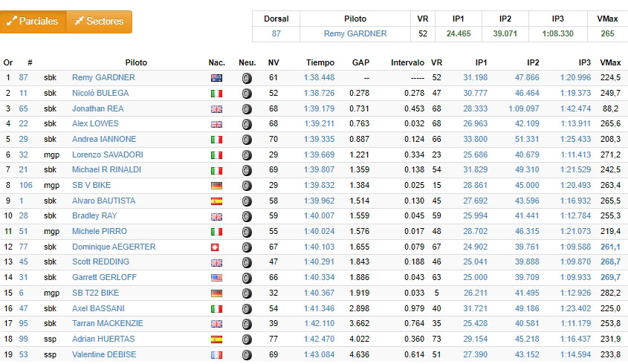
Task: Open Andrea IANNONE rider link
Action: [103, 139]
